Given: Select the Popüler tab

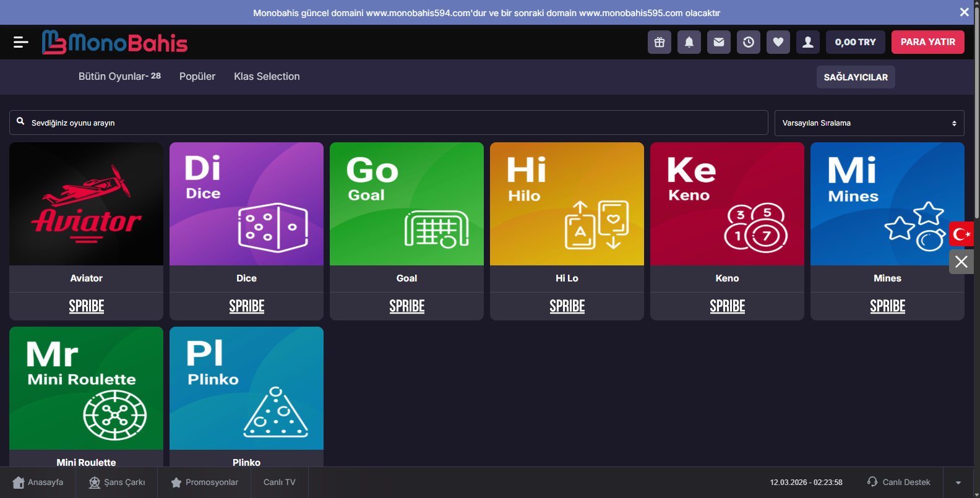Looking at the screenshot, I should (x=197, y=77).
